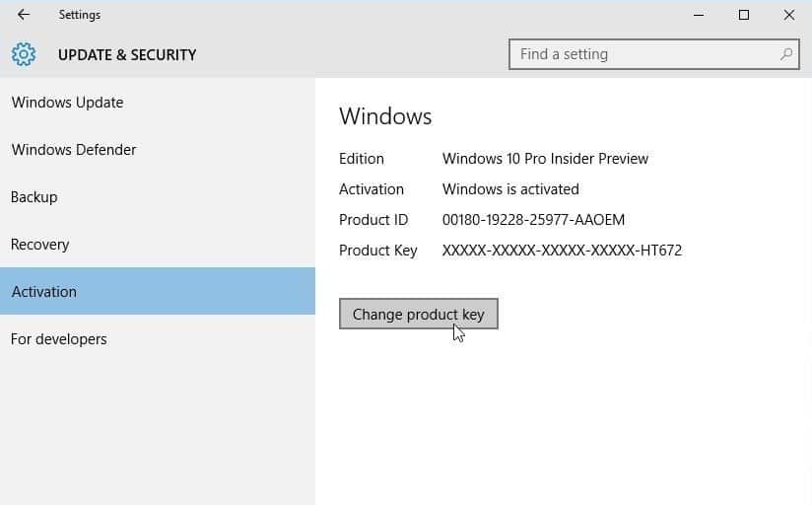Click the 'Find a setting' search field
The height and width of the screenshot is (505, 812).
641,55
